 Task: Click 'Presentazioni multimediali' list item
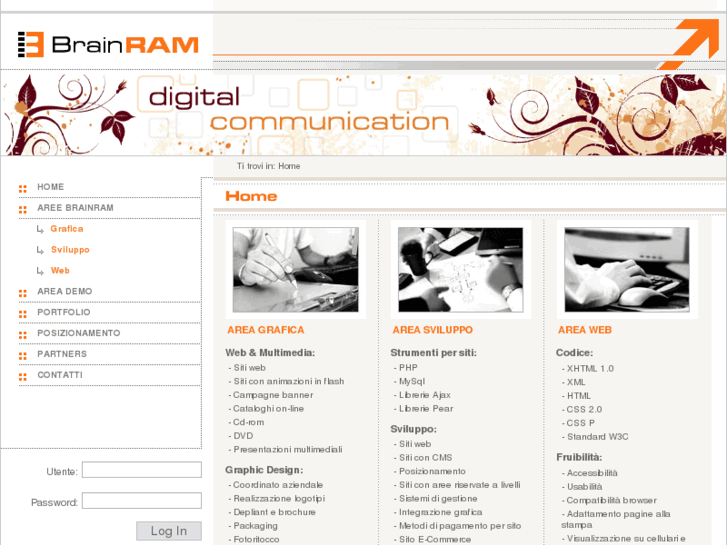(286, 449)
